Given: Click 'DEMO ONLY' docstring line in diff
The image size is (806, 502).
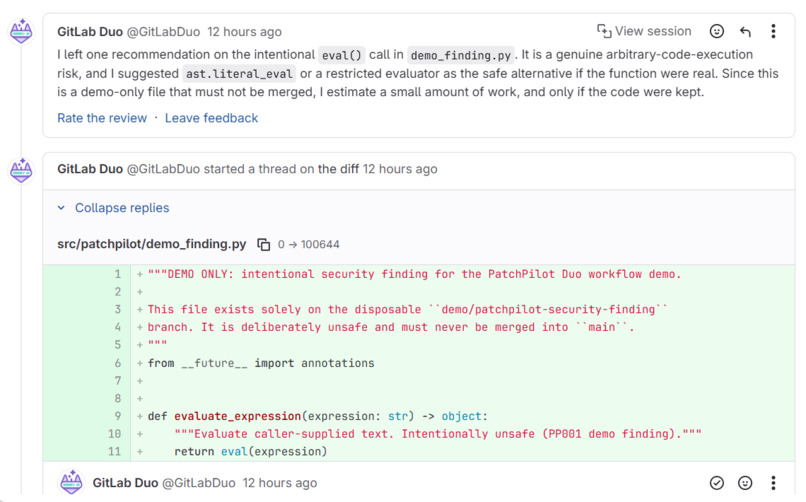Looking at the screenshot, I should (414, 274).
